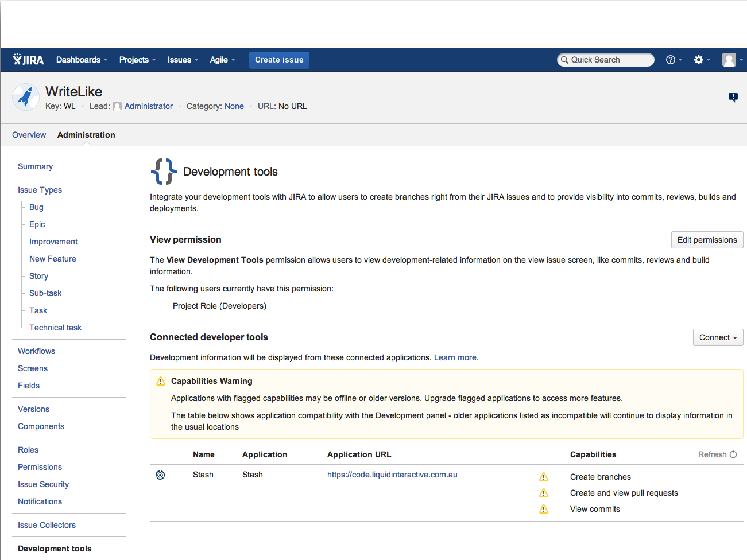The height and width of the screenshot is (560, 747).
Task: Click the Edit permissions button
Action: [707, 240]
